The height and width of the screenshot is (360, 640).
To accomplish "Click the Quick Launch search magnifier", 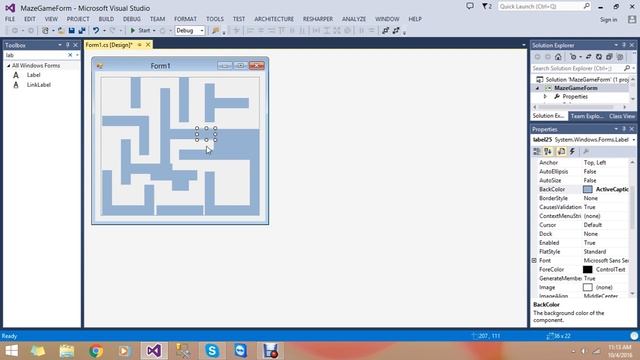I will tap(587, 6).
